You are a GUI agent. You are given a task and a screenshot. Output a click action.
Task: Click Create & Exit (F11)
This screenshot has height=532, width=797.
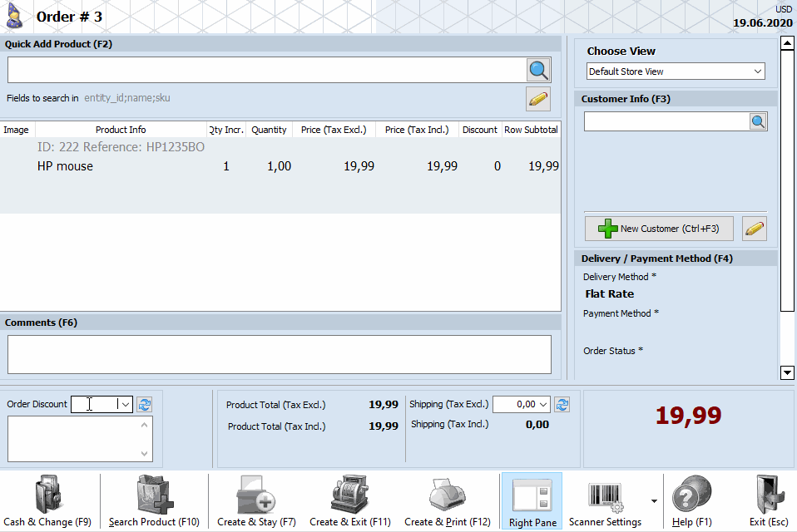(350, 501)
